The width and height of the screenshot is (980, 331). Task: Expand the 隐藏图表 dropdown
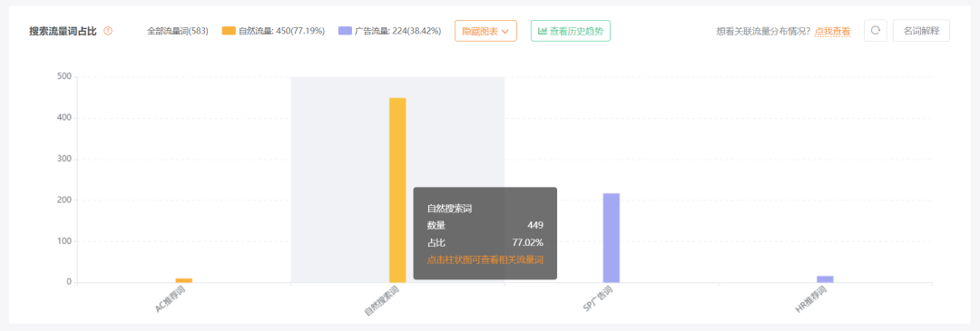pyautogui.click(x=485, y=31)
